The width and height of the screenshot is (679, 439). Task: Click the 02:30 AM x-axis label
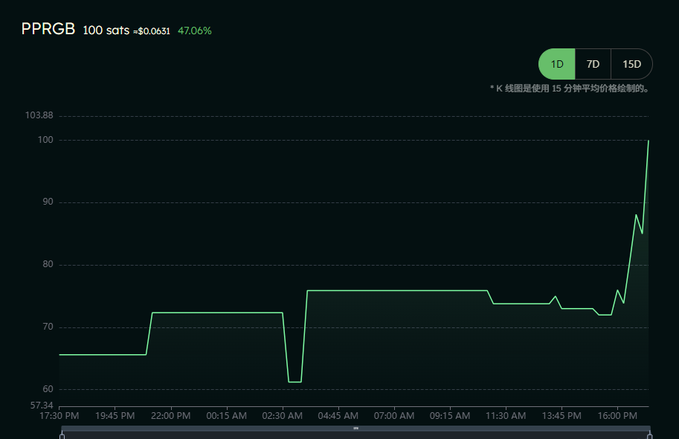click(282, 416)
